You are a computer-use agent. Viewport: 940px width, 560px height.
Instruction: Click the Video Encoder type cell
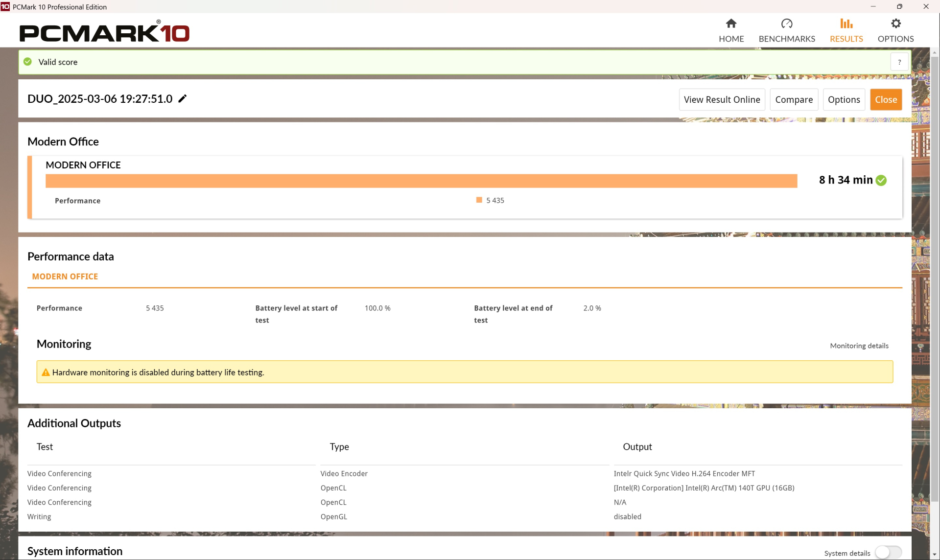[x=344, y=474]
